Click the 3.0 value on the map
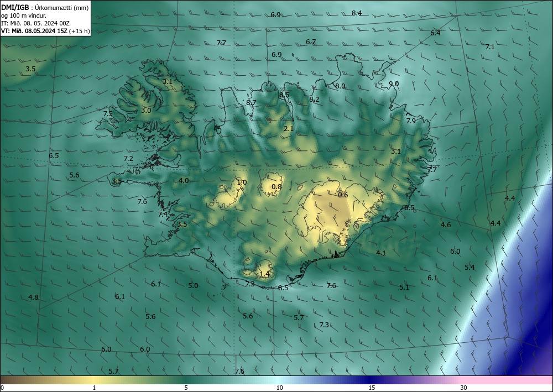The height and width of the screenshot is (392, 553). (146, 110)
